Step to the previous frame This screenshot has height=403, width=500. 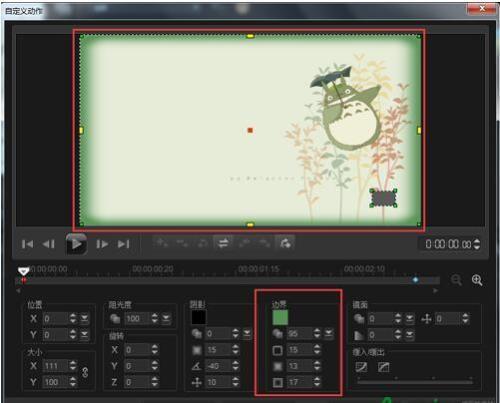tap(49, 244)
